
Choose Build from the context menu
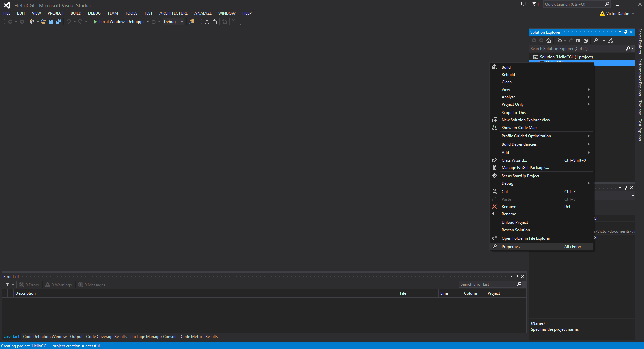pyautogui.click(x=541, y=67)
